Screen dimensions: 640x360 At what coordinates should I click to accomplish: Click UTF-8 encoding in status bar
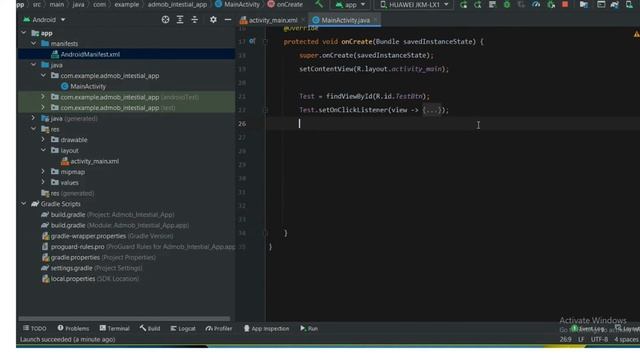click(x=599, y=339)
